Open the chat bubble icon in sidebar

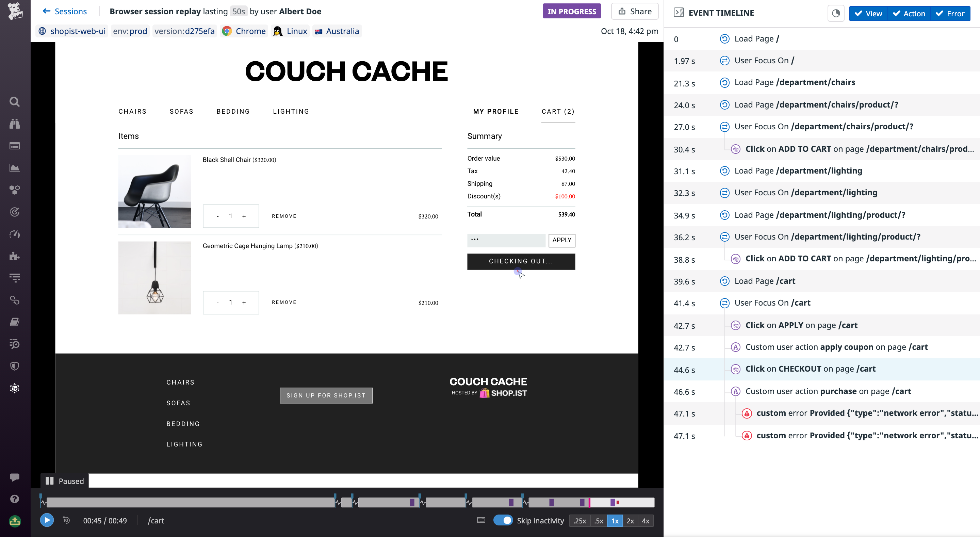coord(14,477)
